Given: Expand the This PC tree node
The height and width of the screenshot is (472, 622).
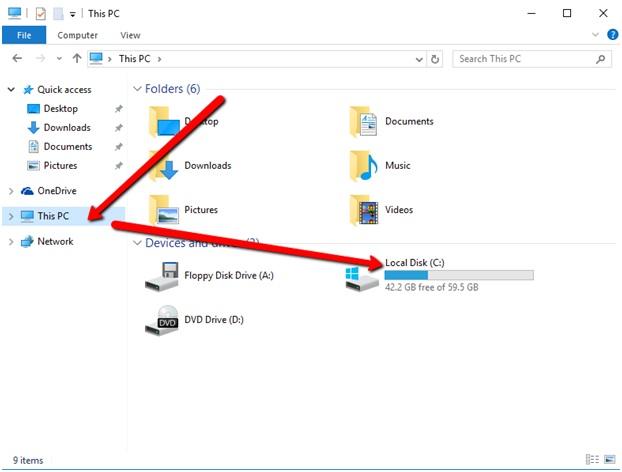Looking at the screenshot, I should pos(11,217).
